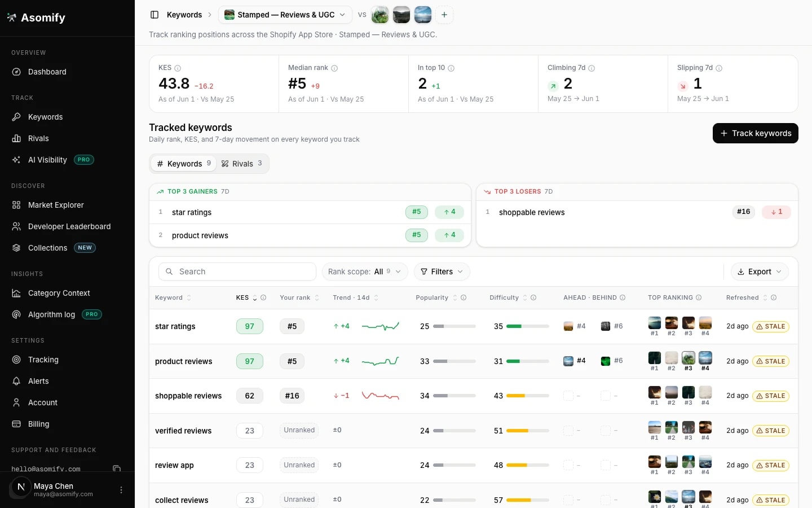
Task: Add a competitor with the plus button
Action: [x=444, y=15]
